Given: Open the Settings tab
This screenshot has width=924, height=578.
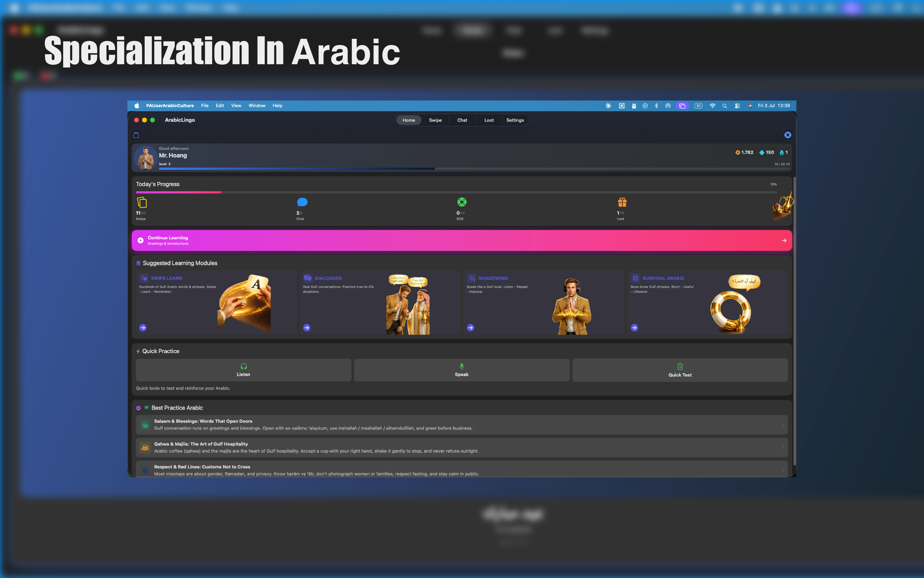Looking at the screenshot, I should 515,120.
